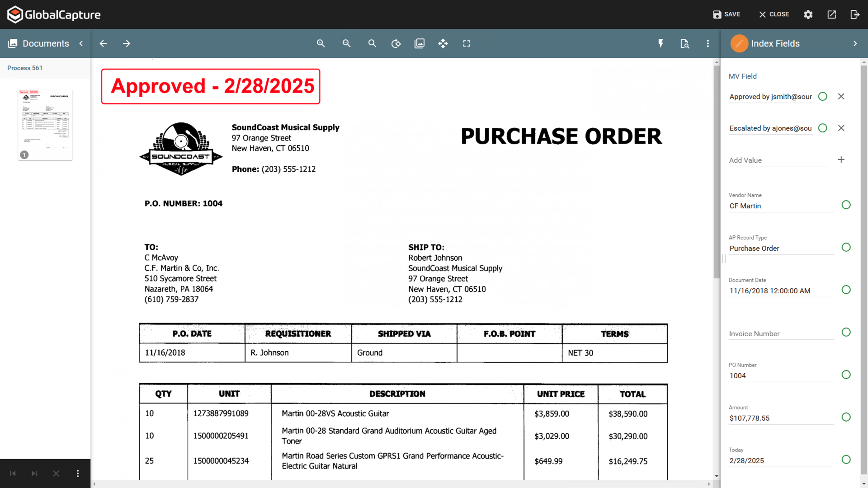Collapse the Documents sidebar
868x488 pixels.
[x=81, y=43]
